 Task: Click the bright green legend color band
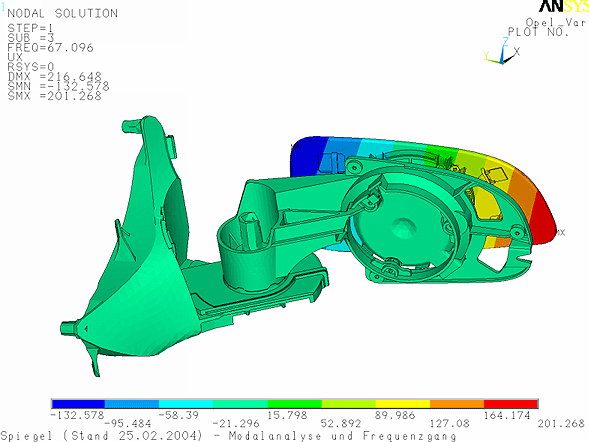click(294, 404)
